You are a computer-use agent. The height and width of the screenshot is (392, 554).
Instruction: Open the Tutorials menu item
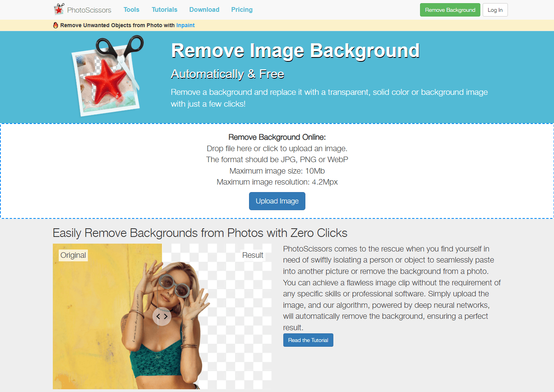coord(164,9)
